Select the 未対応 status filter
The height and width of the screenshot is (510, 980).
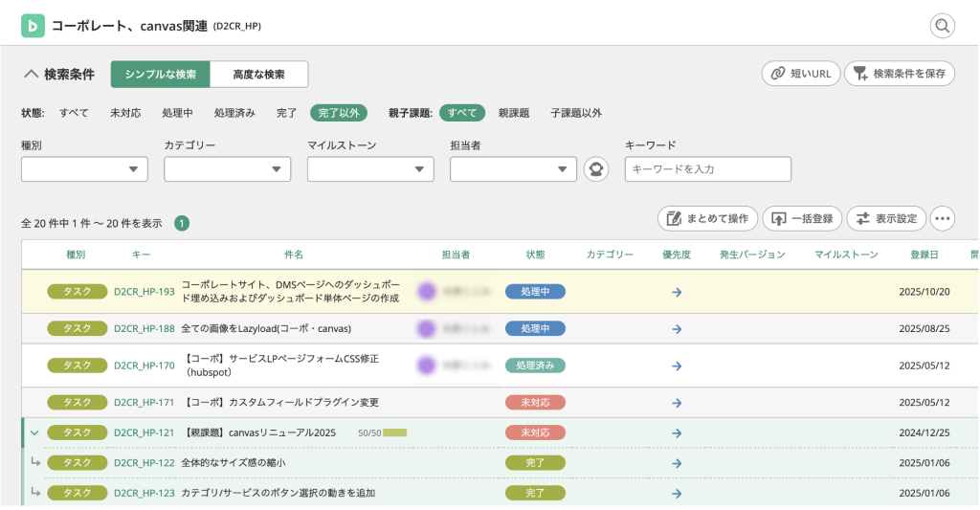coord(125,113)
